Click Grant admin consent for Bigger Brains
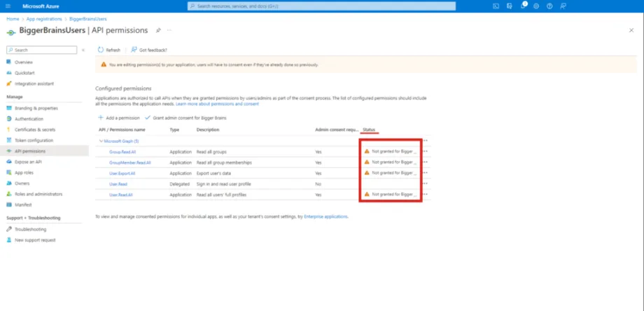 (185, 118)
